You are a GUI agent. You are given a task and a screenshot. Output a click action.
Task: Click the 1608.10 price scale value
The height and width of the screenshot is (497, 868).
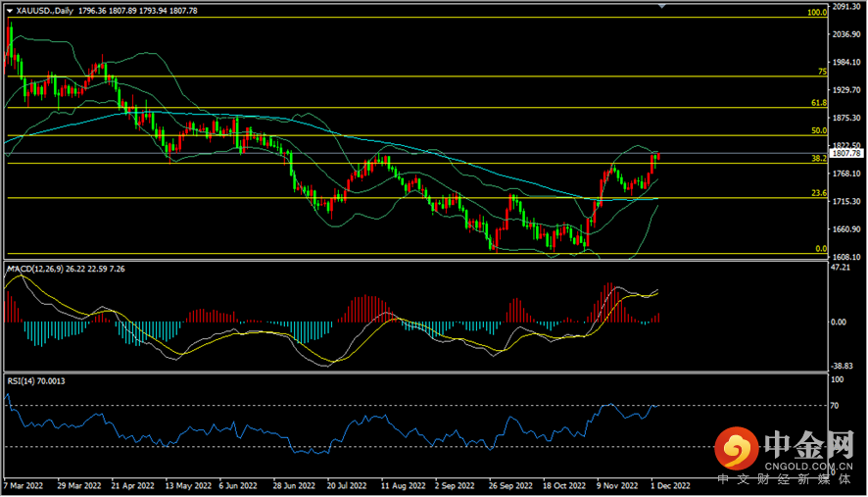point(844,255)
